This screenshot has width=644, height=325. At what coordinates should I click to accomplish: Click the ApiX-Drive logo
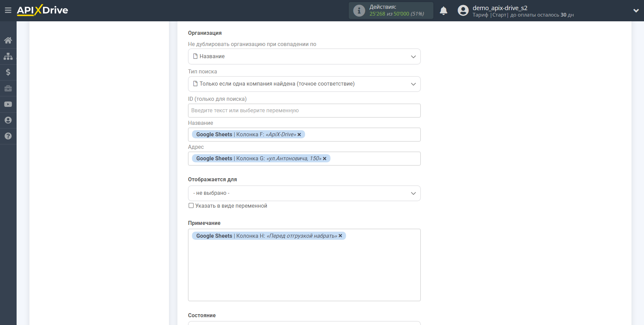coord(42,10)
